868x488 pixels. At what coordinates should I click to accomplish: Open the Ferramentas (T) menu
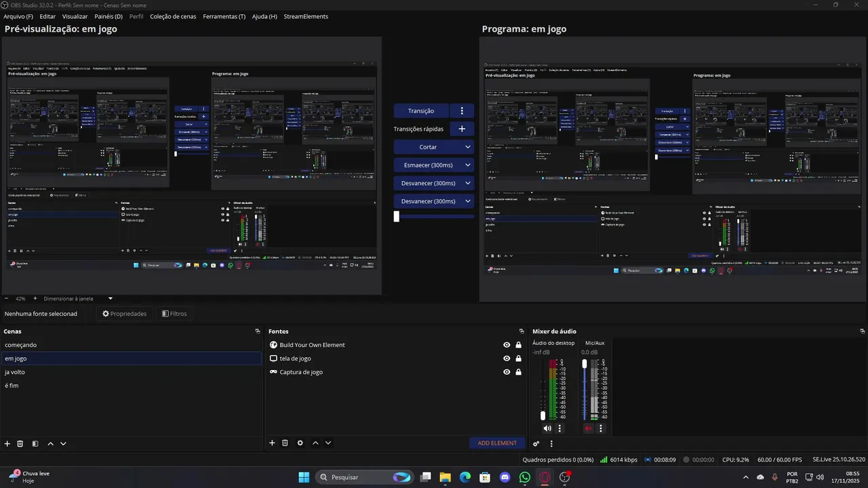[x=224, y=16]
